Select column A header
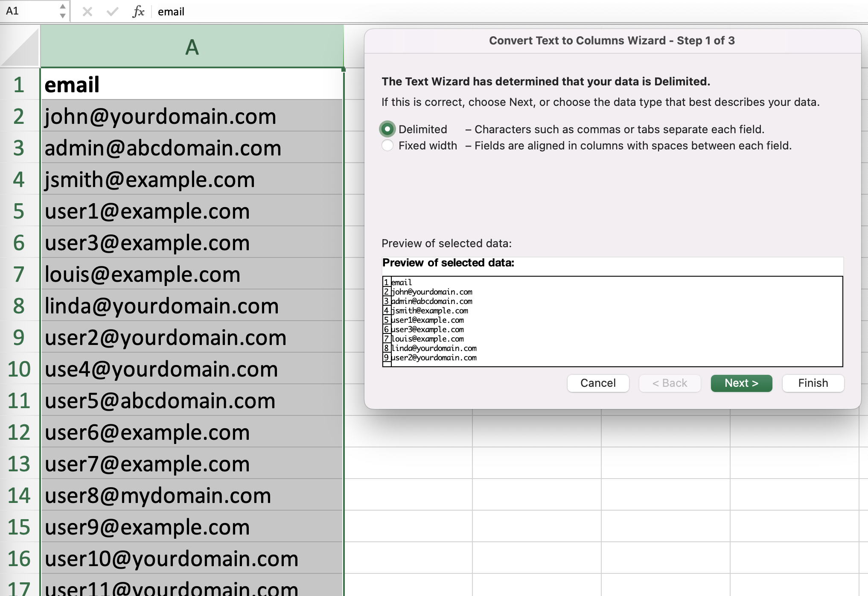This screenshot has height=596, width=868. 192,47
